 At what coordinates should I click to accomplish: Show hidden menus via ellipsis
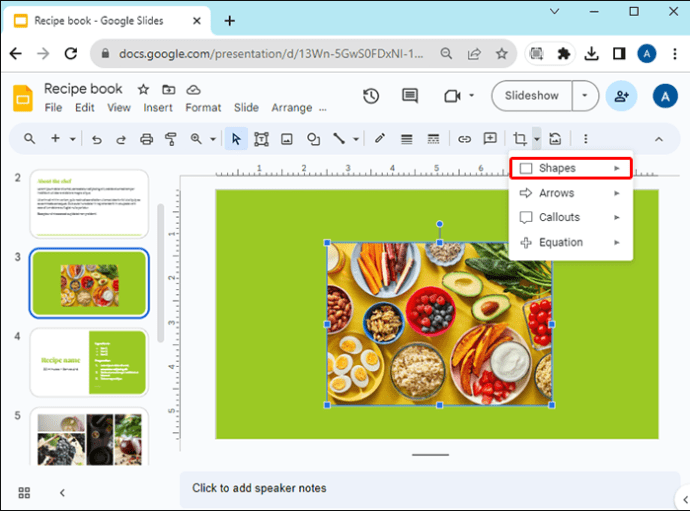coord(323,109)
